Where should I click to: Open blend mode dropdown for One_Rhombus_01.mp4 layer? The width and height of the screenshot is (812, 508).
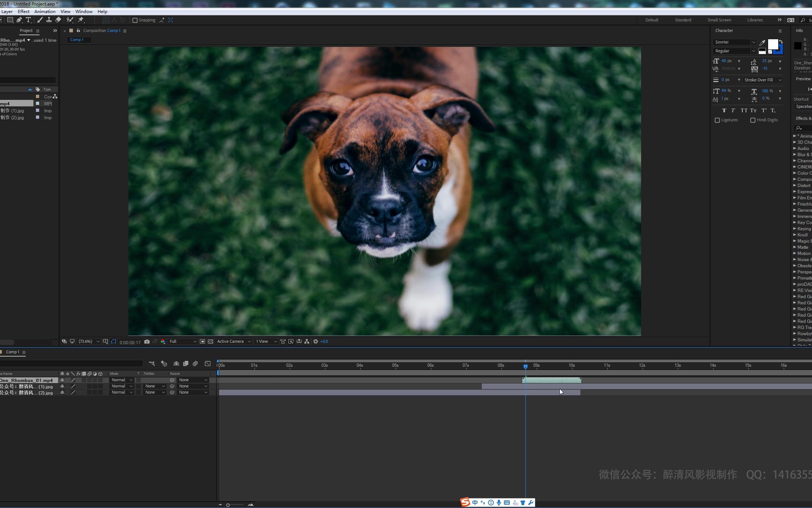(x=122, y=380)
